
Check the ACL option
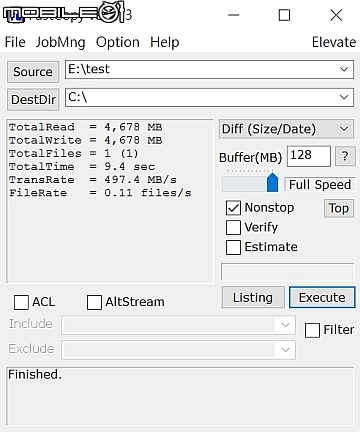[21, 302]
